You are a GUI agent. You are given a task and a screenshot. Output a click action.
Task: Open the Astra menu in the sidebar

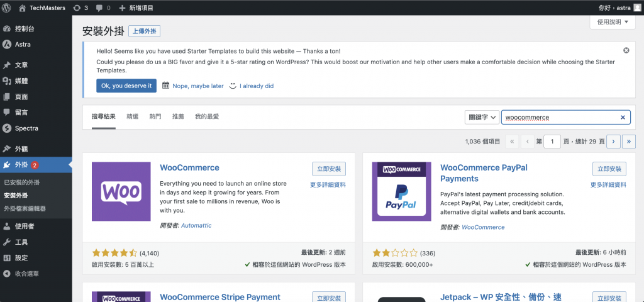(x=36, y=45)
